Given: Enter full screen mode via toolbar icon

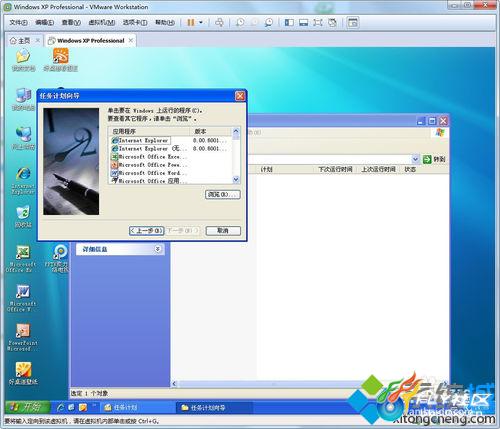Looking at the screenshot, I should pyautogui.click(x=318, y=23).
